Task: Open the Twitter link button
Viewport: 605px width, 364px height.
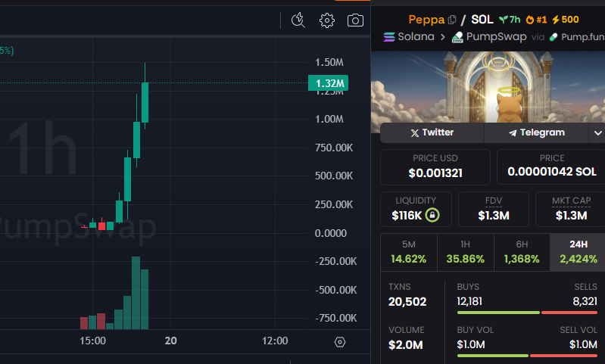Action: [432, 132]
